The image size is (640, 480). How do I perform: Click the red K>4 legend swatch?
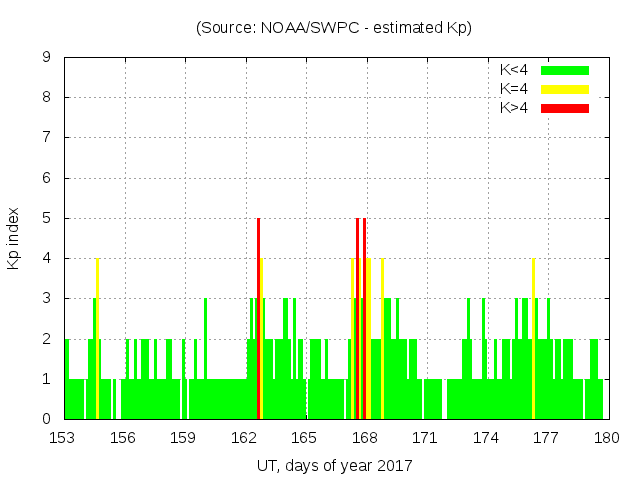point(565,107)
